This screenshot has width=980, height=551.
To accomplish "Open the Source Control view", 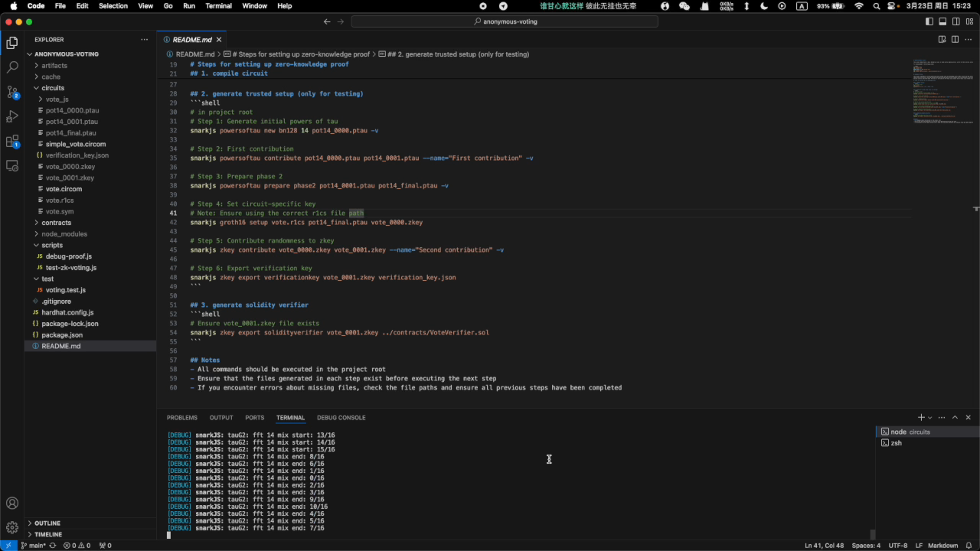I will (x=12, y=92).
